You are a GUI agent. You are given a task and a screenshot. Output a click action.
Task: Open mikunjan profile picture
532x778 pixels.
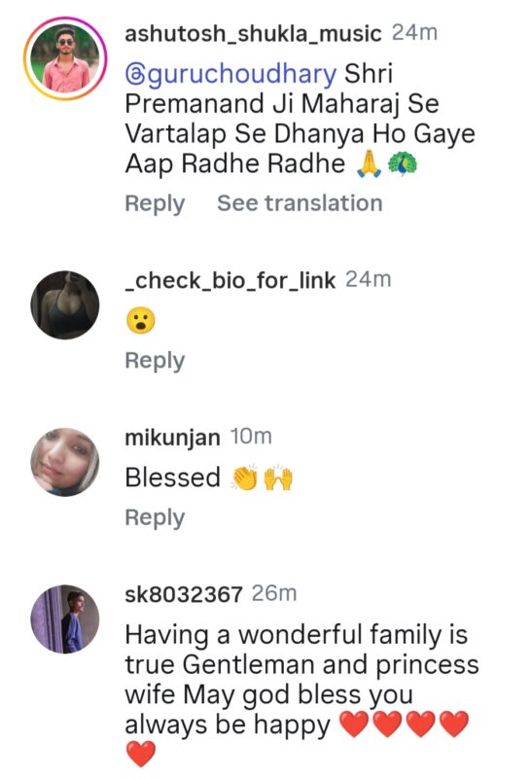tap(65, 462)
